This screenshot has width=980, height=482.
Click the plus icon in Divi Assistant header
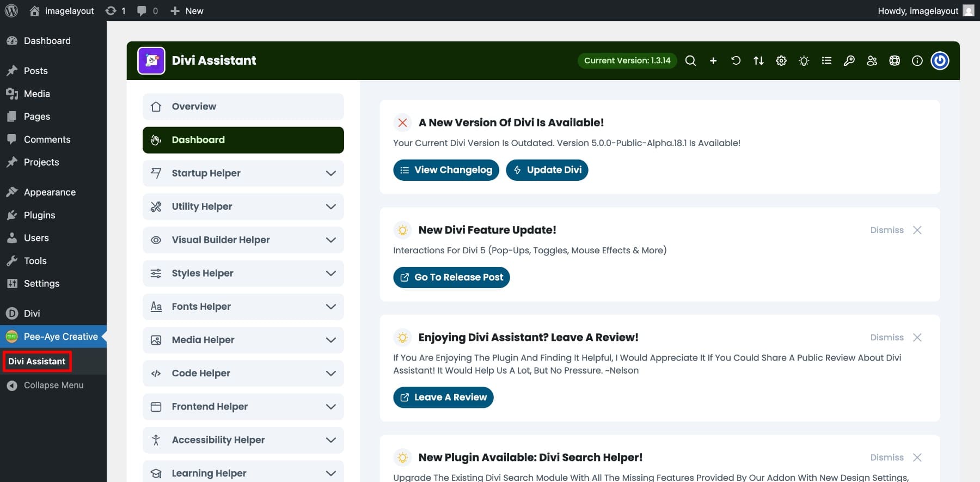pyautogui.click(x=713, y=60)
